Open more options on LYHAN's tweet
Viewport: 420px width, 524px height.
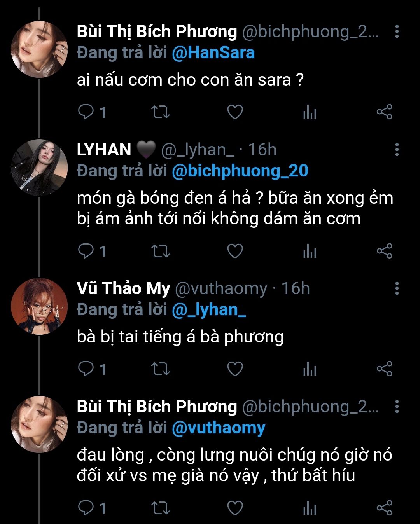point(397,150)
